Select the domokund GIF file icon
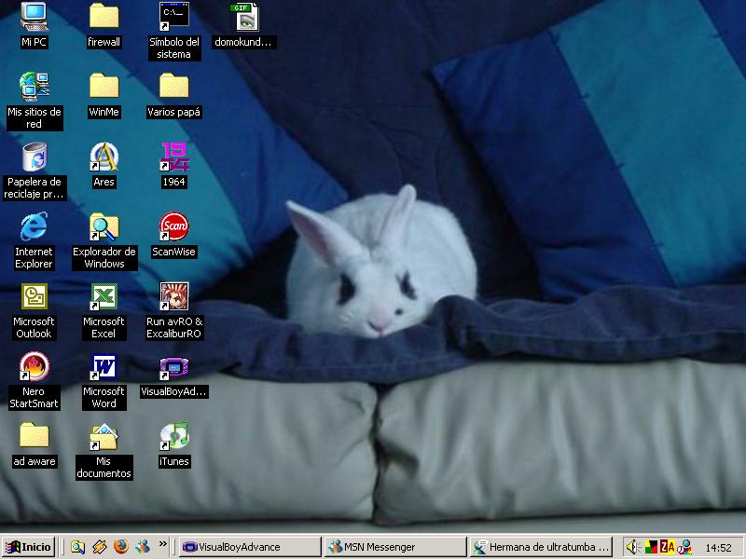The image size is (746, 560). pos(244,17)
